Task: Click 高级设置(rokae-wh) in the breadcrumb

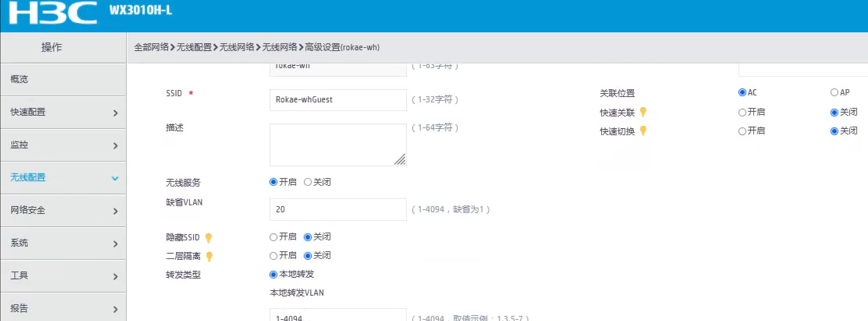Action: point(342,47)
